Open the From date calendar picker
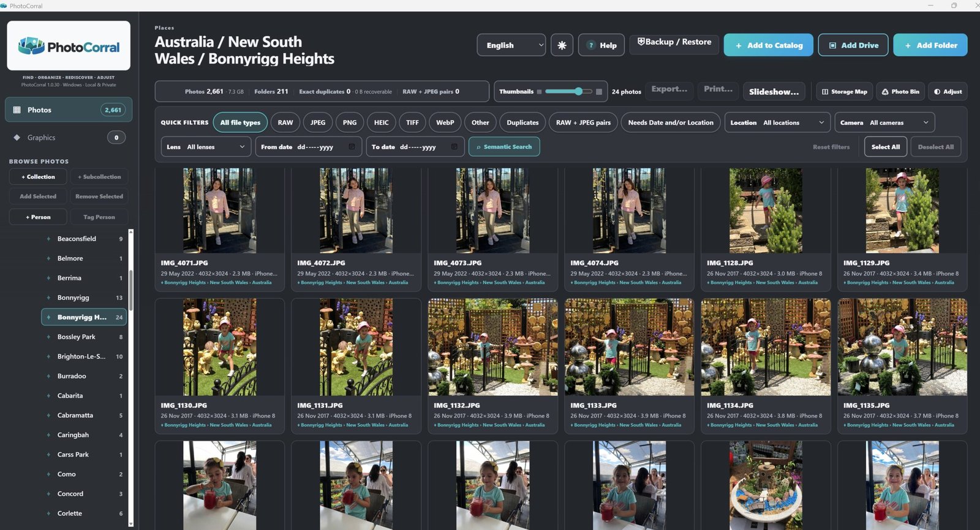The image size is (980, 530). tap(352, 147)
